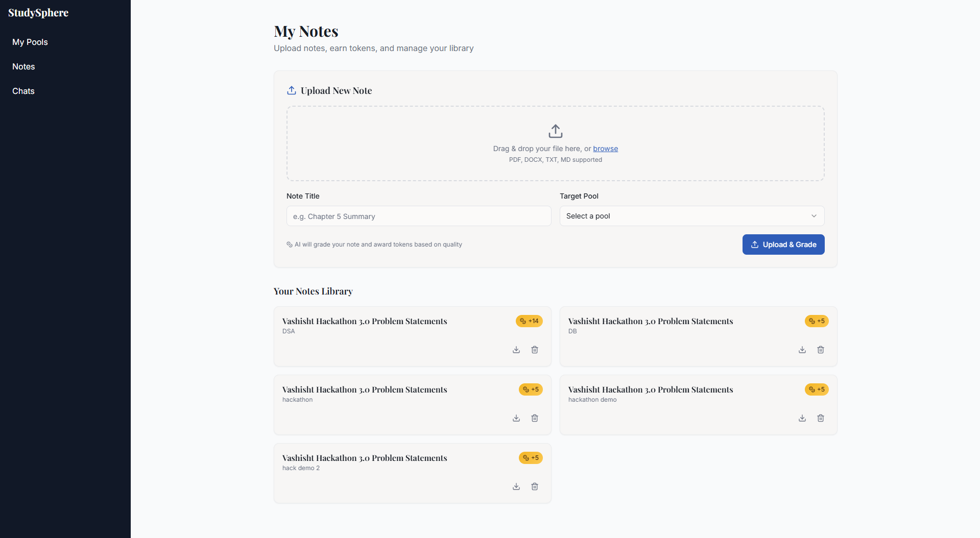
Task: Delete the hackathon note
Action: tap(535, 418)
